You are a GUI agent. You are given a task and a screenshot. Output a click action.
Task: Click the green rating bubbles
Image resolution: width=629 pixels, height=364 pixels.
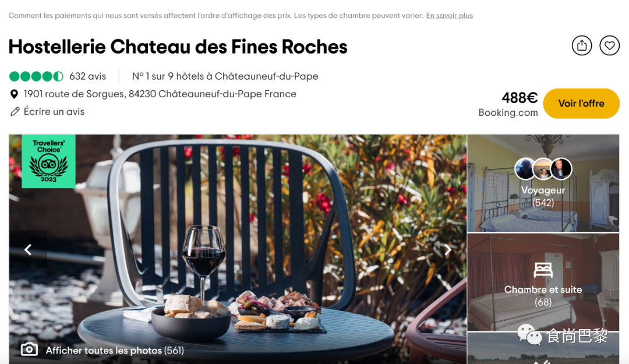37,76
